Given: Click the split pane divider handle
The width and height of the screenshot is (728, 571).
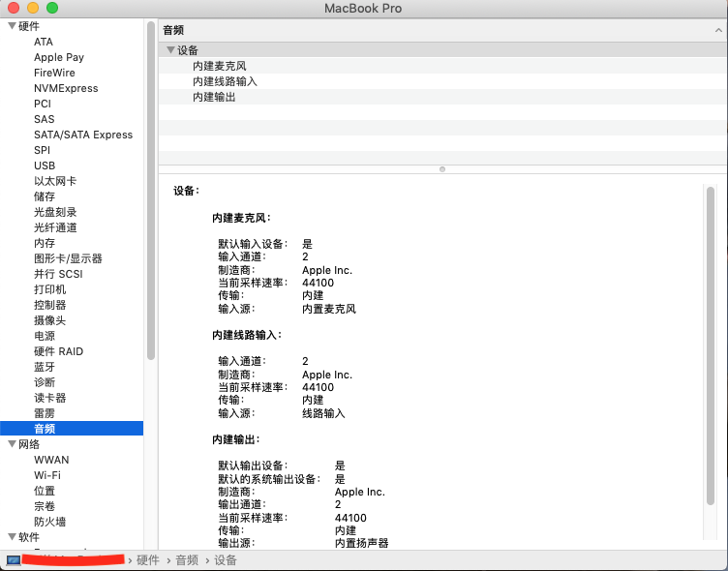Looking at the screenshot, I should coord(442,169).
